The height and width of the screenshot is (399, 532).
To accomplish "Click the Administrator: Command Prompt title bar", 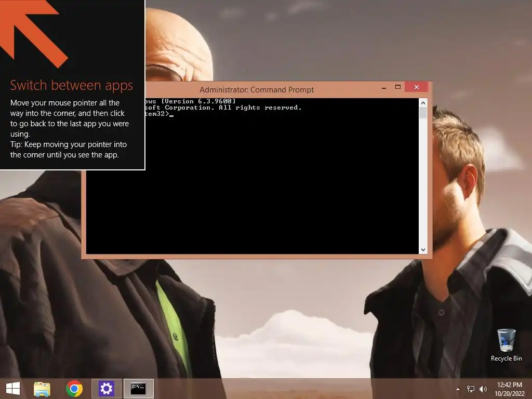I will (x=257, y=89).
